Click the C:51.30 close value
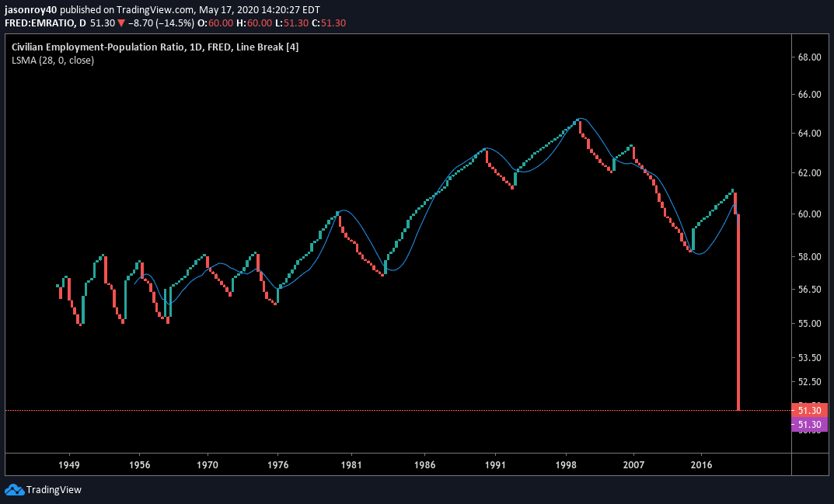 click(328, 23)
